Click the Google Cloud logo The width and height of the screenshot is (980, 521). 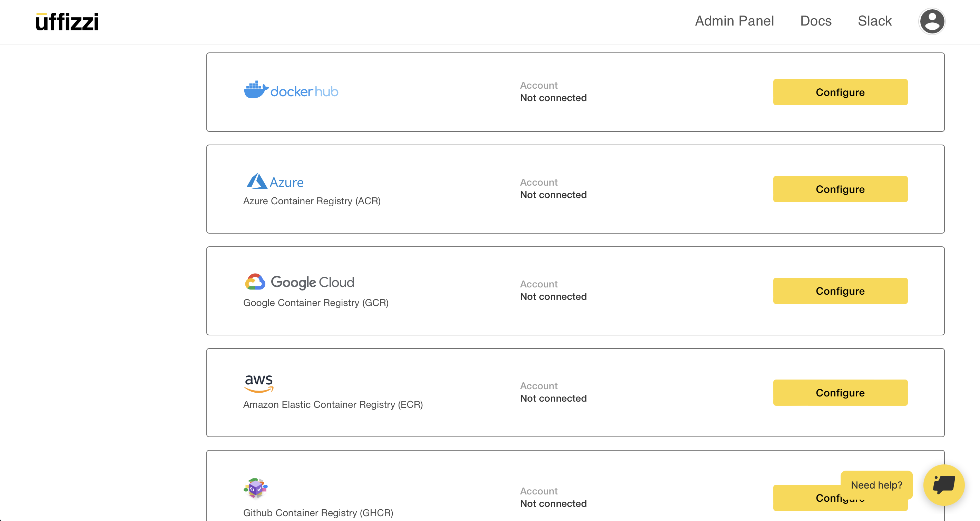coord(300,282)
